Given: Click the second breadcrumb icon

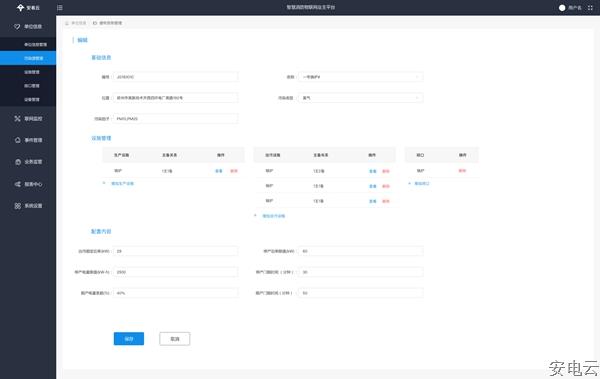Looking at the screenshot, I should pos(95,23).
